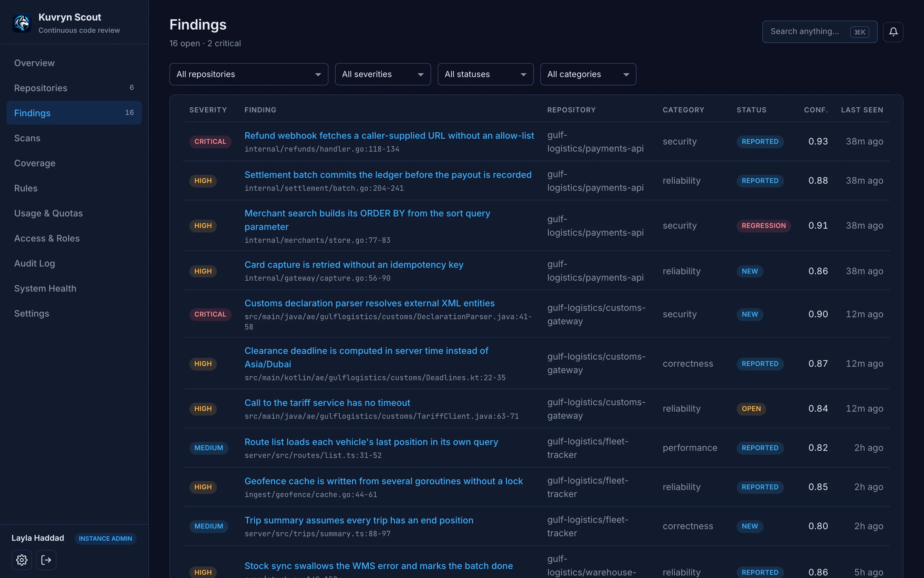The width and height of the screenshot is (924, 578).
Task: Expand the All severities filter
Action: [383, 74]
